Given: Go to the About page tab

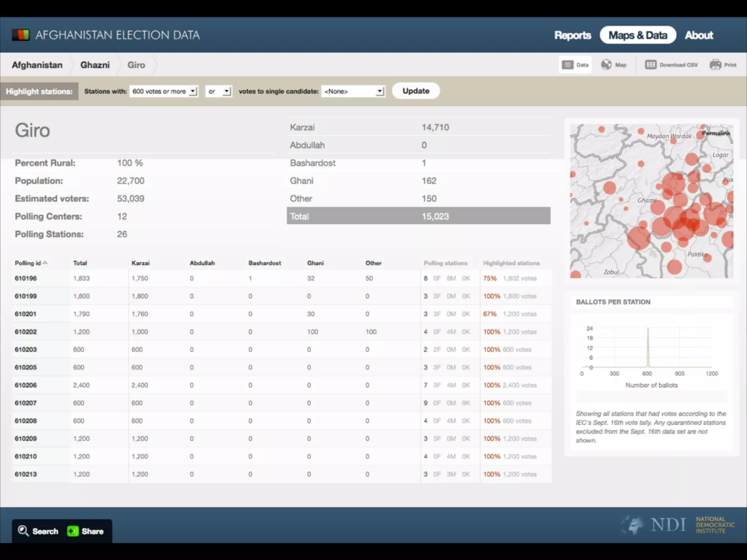Looking at the screenshot, I should 699,35.
